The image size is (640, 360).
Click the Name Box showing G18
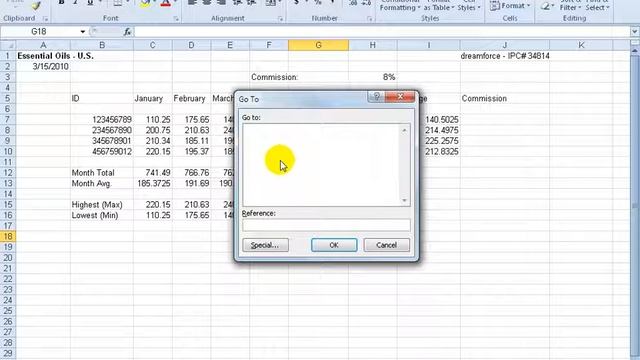click(40, 32)
